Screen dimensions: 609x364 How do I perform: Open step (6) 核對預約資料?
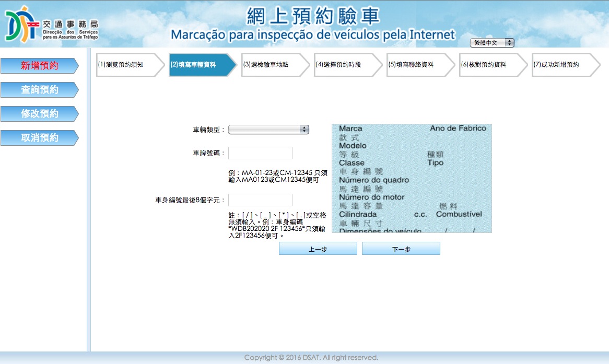click(x=488, y=65)
